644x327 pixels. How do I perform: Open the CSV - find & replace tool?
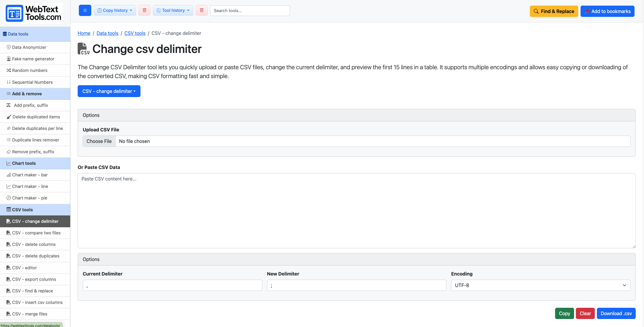(x=35, y=291)
